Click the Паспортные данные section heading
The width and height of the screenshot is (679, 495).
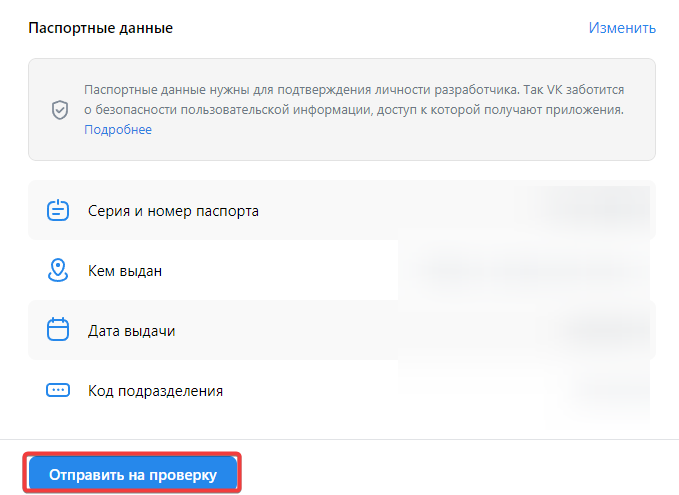[100, 28]
